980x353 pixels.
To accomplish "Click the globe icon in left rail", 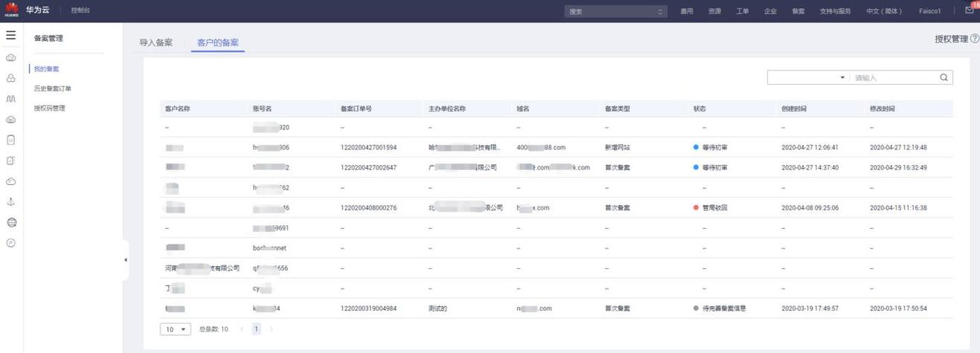I will click(10, 222).
